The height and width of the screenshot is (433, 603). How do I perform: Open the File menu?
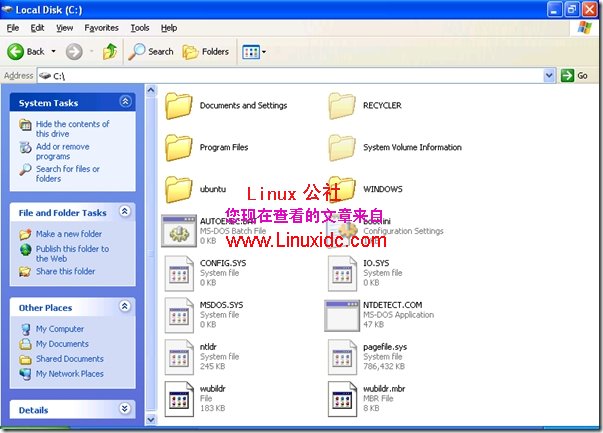pyautogui.click(x=13, y=28)
